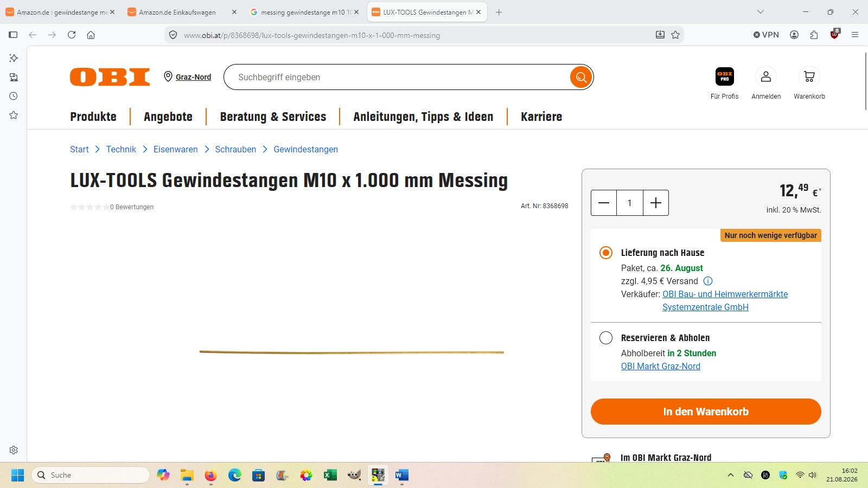Bookmark this page with the star icon
This screenshot has width=868, height=488.
(675, 35)
